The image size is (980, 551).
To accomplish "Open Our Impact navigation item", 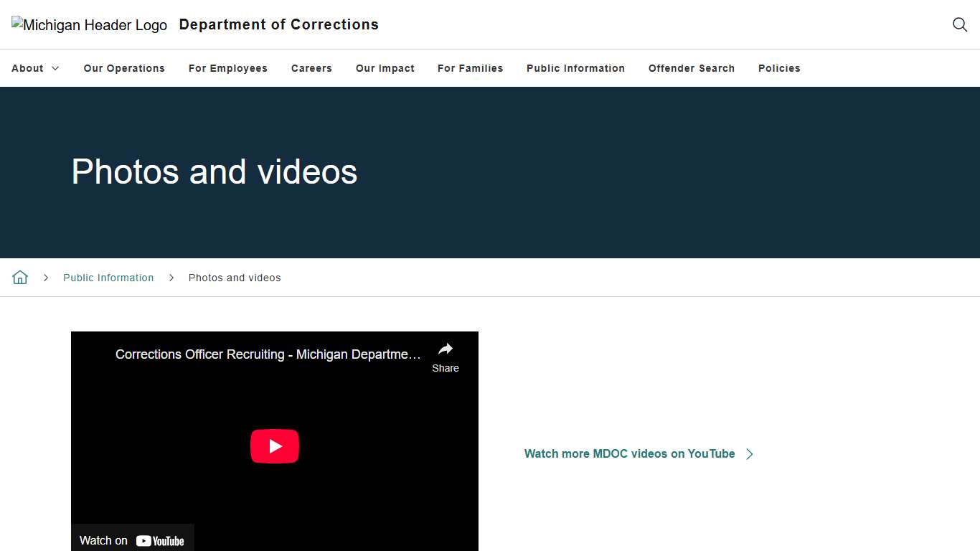I will 385,68.
